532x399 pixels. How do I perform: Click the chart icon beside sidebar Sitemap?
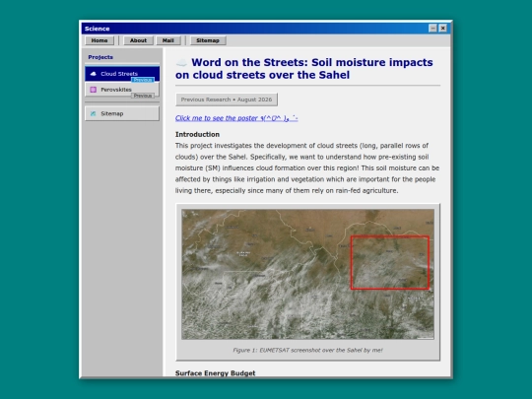(93, 113)
